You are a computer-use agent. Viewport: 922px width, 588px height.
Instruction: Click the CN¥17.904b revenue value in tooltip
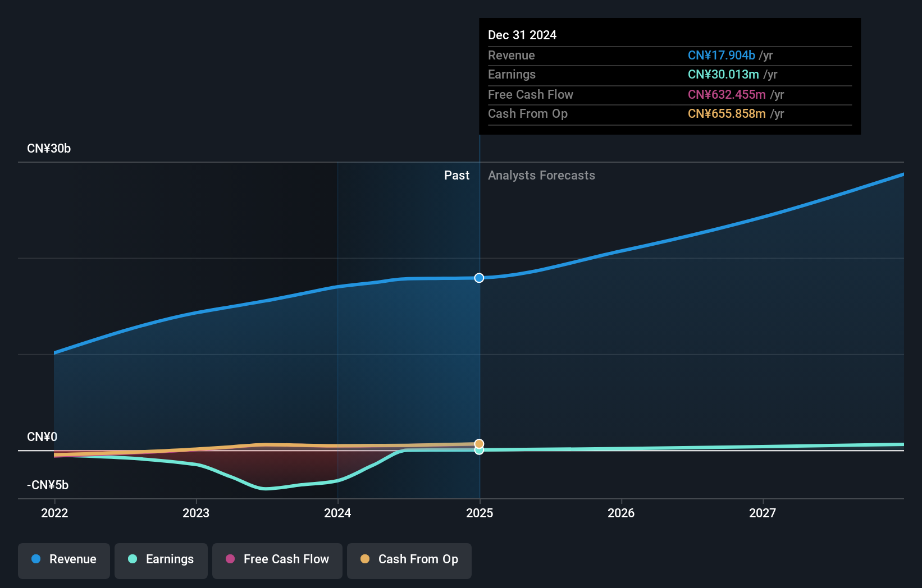721,56
